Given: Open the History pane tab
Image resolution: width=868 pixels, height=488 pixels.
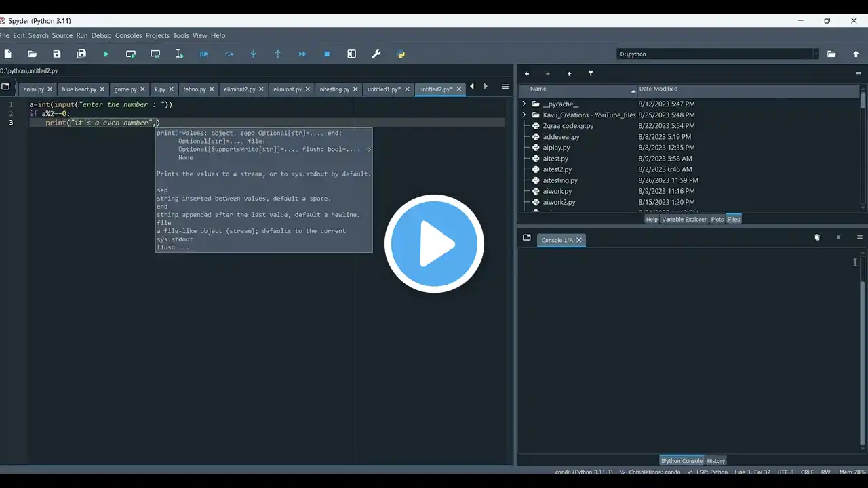Looking at the screenshot, I should point(715,461).
